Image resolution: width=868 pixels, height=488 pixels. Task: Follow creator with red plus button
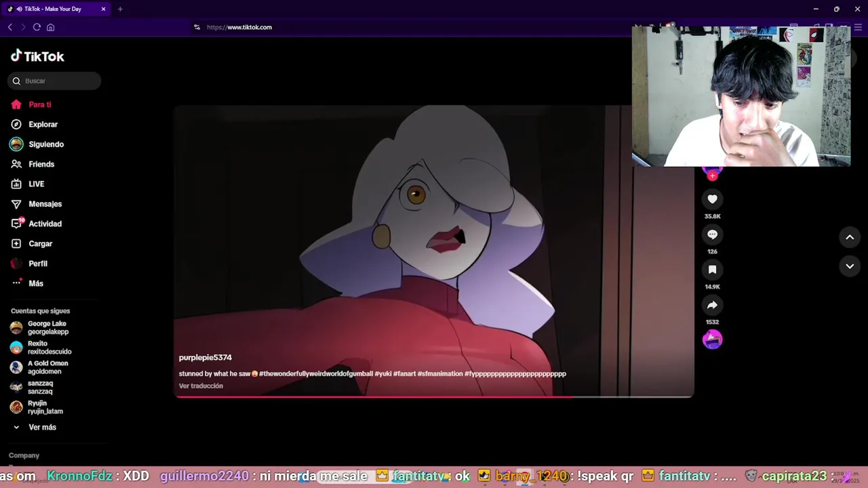tap(712, 176)
